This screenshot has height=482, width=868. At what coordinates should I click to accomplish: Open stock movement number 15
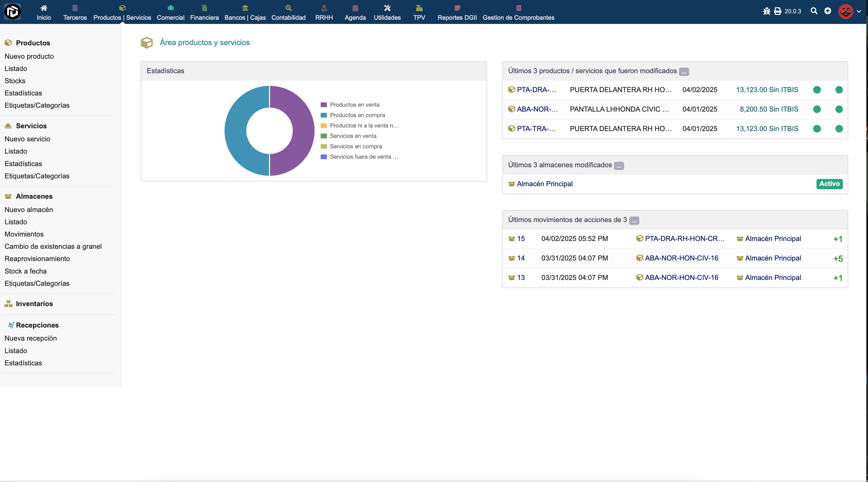(520, 239)
